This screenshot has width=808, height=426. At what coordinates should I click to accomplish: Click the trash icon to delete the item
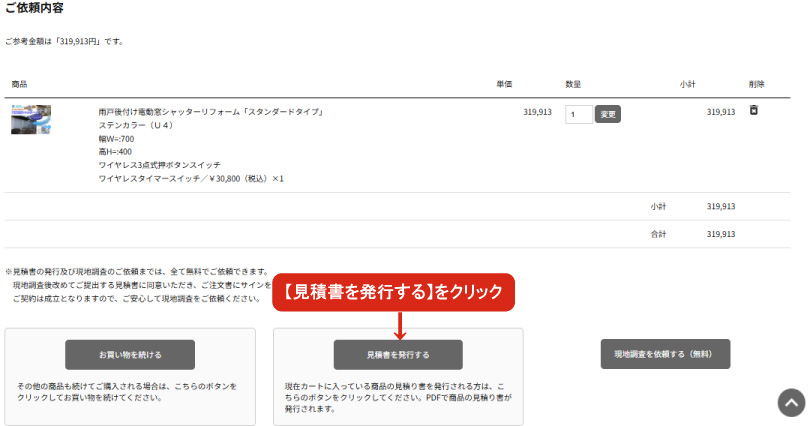pyautogui.click(x=753, y=110)
